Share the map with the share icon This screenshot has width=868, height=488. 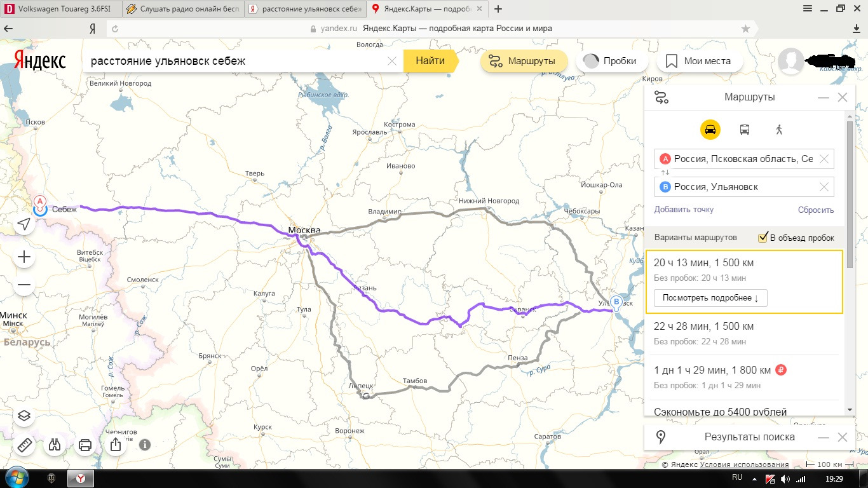116,445
